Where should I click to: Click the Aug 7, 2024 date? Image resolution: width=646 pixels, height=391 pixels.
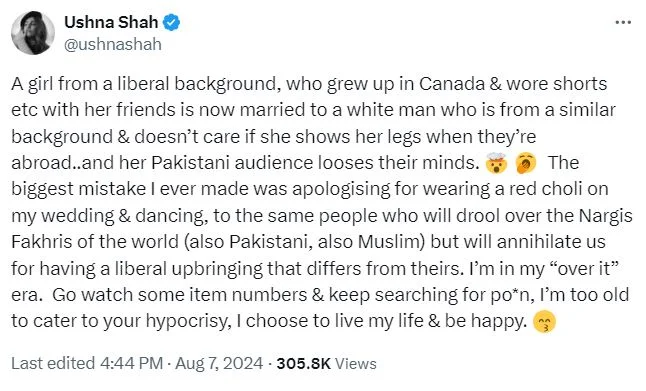click(x=219, y=363)
